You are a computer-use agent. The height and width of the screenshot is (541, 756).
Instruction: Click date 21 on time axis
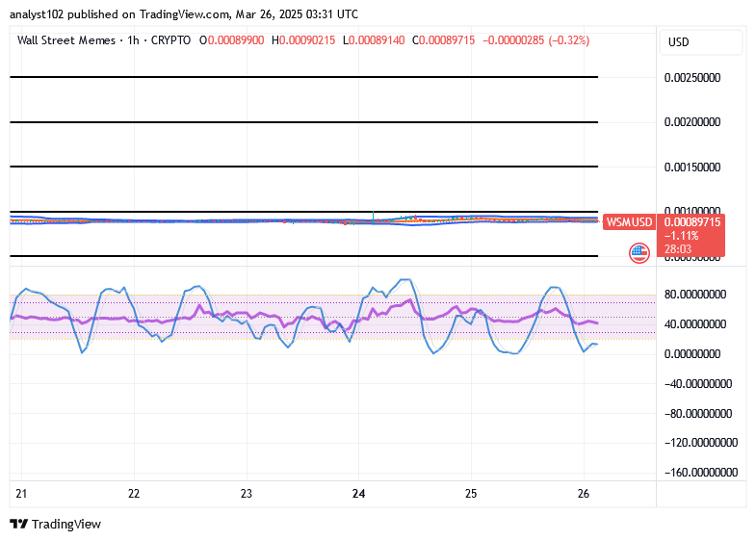[21, 494]
